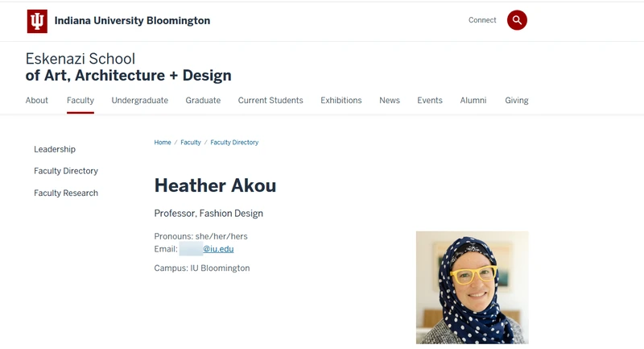Screen dimensions: 644x349
Task: Select Faculty Directory in the sidebar
Action: click(x=66, y=171)
